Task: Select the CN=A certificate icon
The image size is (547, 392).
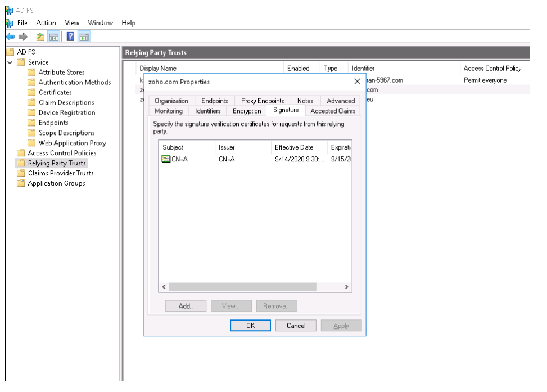Action: tap(166, 159)
